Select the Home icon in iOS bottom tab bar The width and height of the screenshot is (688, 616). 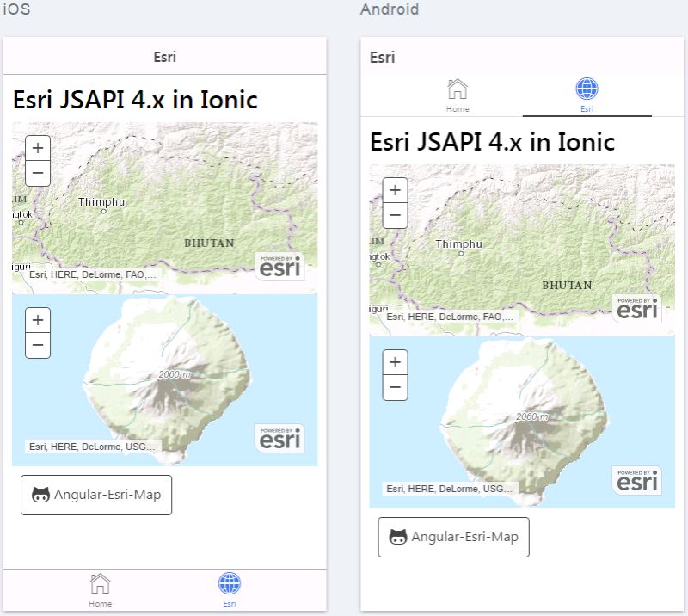tap(100, 583)
